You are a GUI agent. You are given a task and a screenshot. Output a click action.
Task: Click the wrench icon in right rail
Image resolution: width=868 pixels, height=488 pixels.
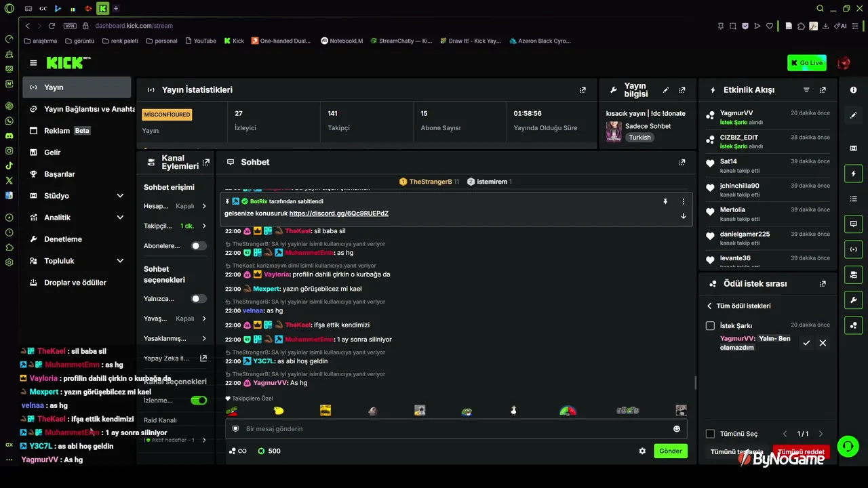pos(853,300)
